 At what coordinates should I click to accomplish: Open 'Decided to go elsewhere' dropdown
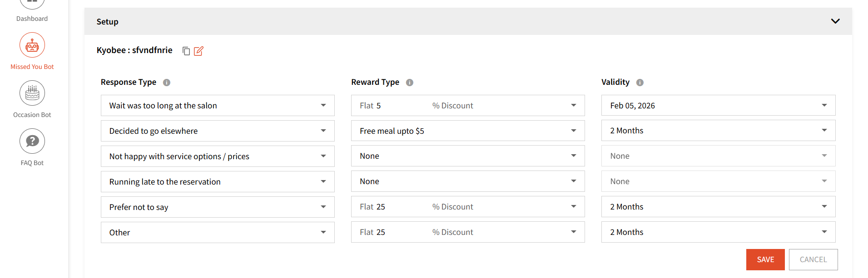(x=218, y=131)
